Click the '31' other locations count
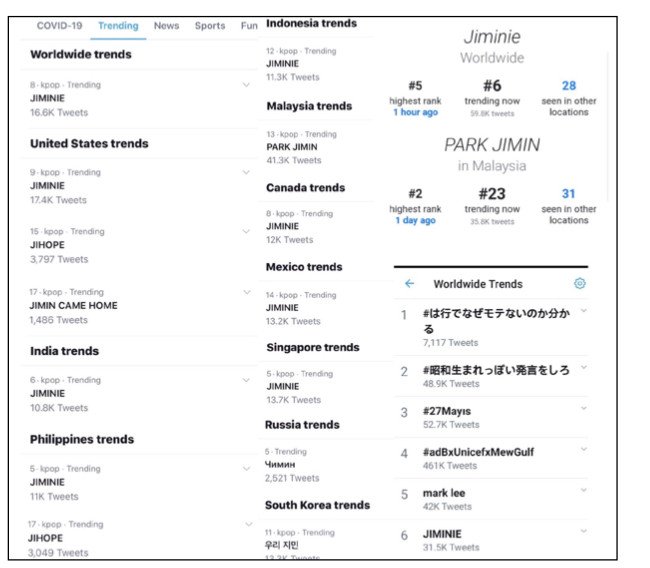This screenshot has height=568, width=650. 568,194
